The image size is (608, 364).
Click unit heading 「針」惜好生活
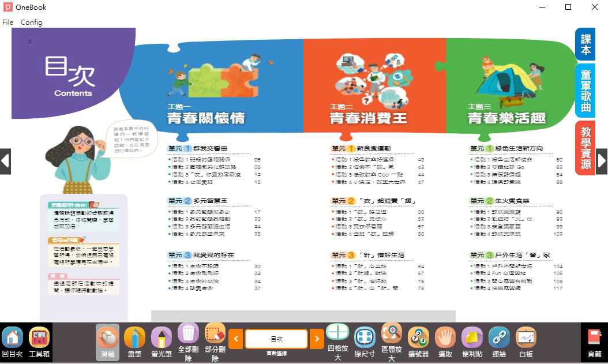(380, 255)
